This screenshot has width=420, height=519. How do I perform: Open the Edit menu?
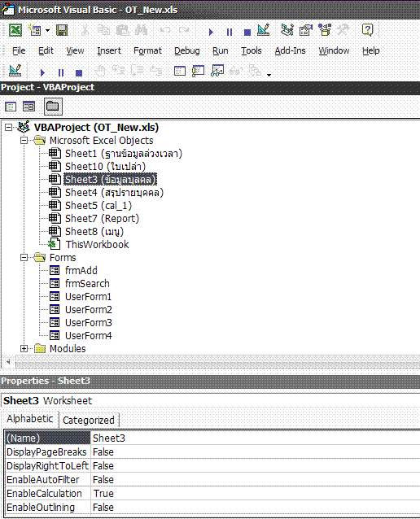[46, 50]
